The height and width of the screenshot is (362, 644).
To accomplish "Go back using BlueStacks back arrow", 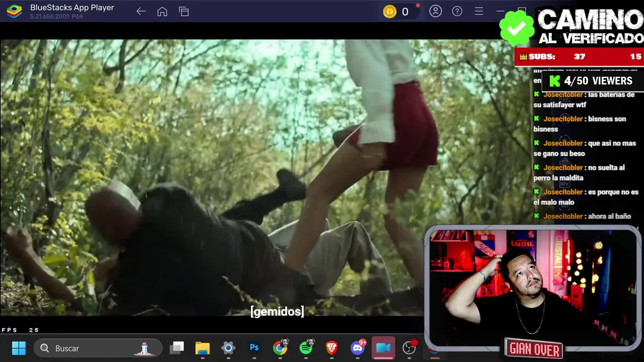I will point(141,12).
